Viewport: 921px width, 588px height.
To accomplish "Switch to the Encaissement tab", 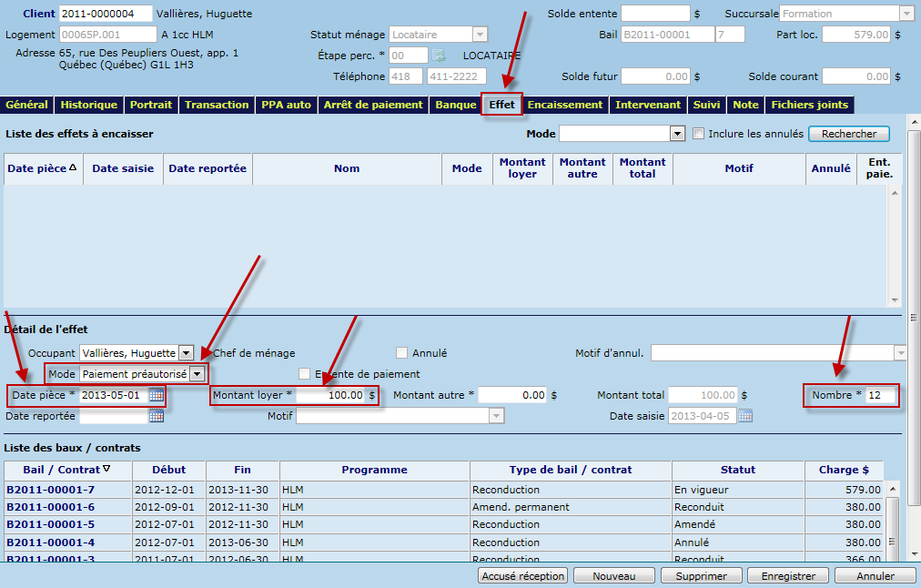I will (x=564, y=105).
